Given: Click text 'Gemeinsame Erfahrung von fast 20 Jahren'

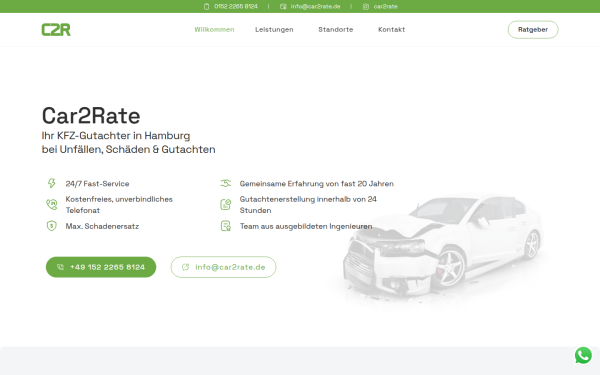Looking at the screenshot, I should pyautogui.click(x=316, y=184).
